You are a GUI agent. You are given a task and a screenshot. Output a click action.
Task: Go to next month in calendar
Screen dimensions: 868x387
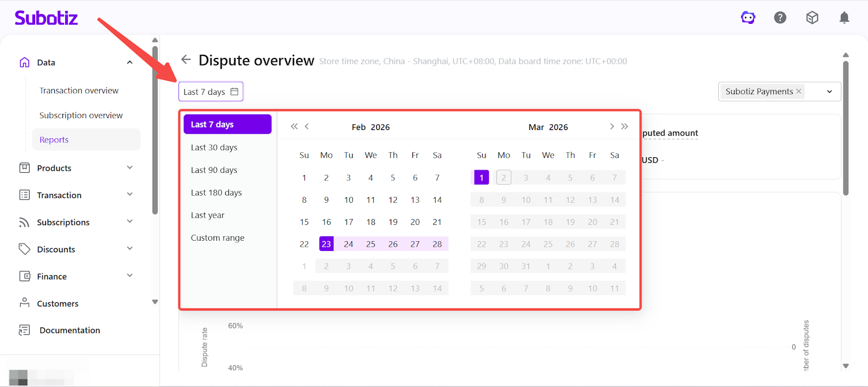tap(612, 126)
